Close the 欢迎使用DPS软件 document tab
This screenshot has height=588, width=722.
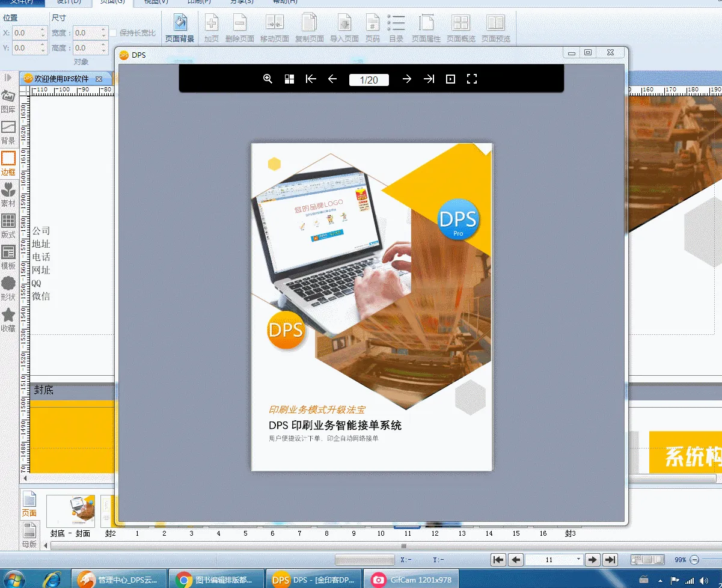click(99, 79)
